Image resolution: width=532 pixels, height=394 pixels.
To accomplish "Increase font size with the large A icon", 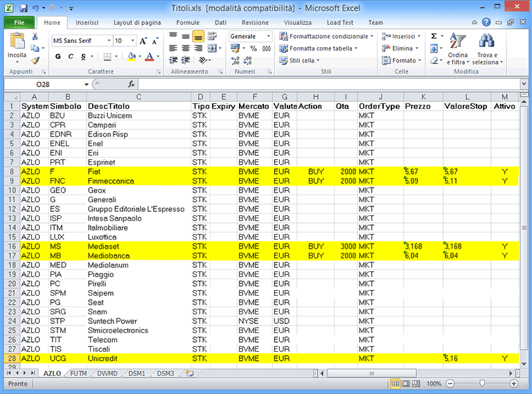I will [143, 41].
